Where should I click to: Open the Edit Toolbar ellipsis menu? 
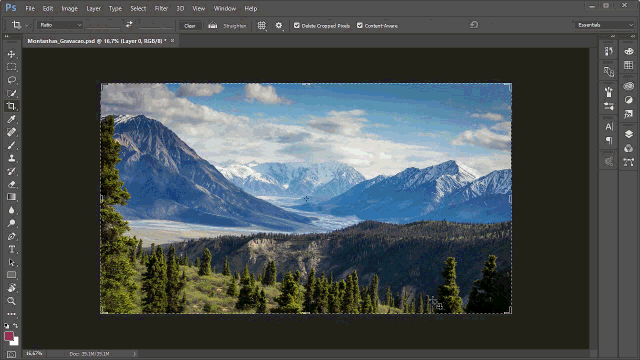click(x=11, y=314)
